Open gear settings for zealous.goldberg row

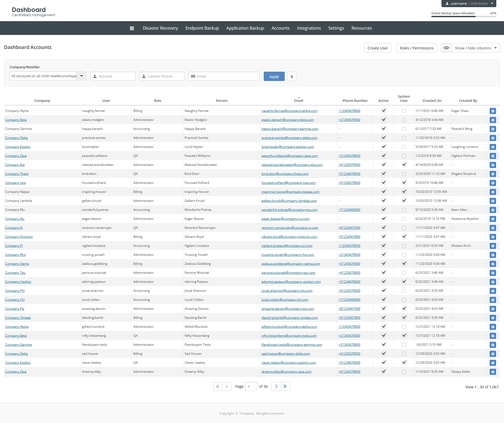(x=493, y=264)
